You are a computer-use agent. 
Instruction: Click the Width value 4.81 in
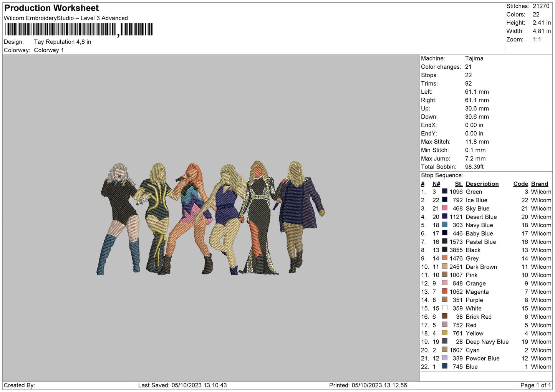pos(542,31)
